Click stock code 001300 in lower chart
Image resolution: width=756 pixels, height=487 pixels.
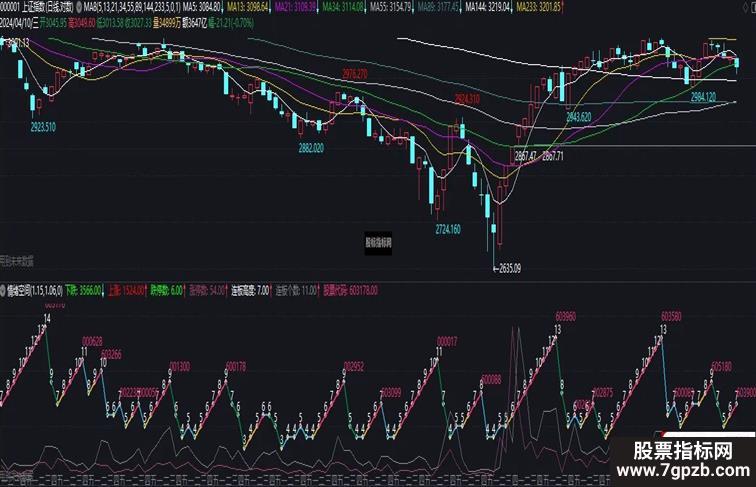tap(180, 367)
